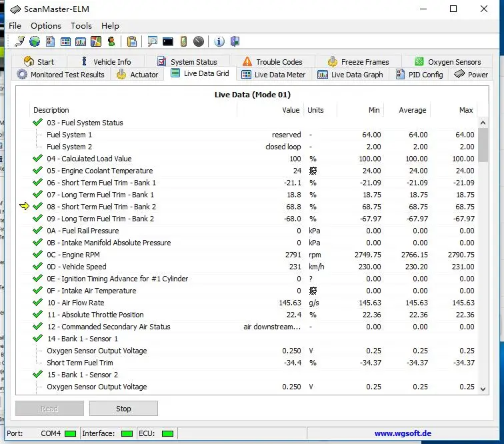
Task: Click the 2791 Engine RPM value
Action: pyautogui.click(x=293, y=255)
